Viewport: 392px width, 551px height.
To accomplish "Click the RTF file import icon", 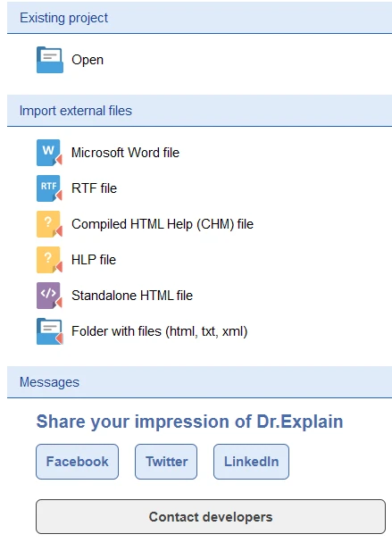I will 49,188.
